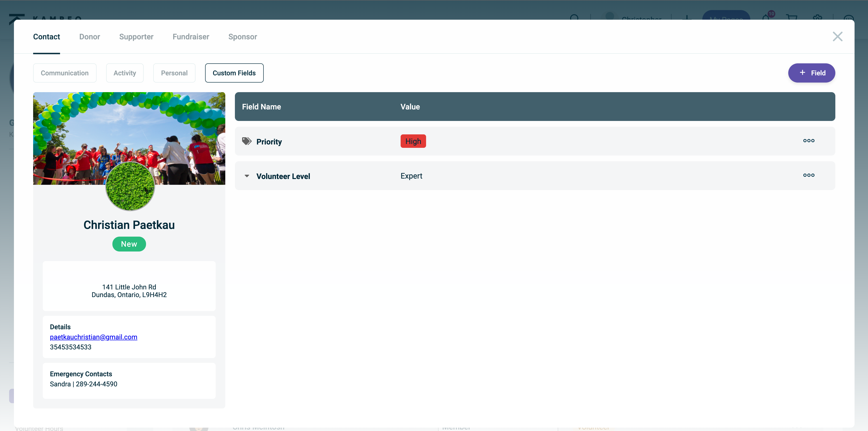Switch to the Sponsor tab
The image size is (868, 431).
click(243, 37)
